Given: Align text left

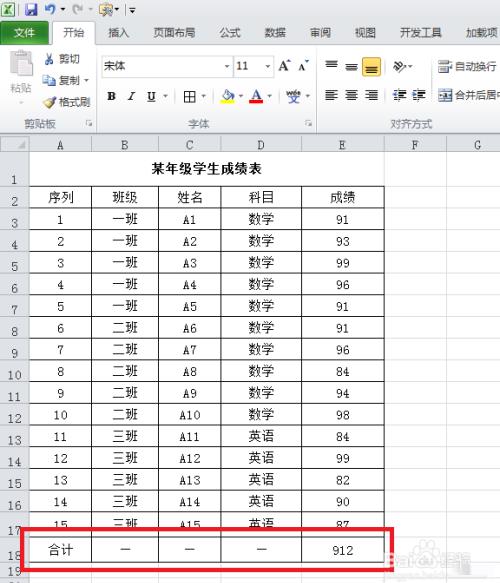Looking at the screenshot, I should pyautogui.click(x=331, y=96).
